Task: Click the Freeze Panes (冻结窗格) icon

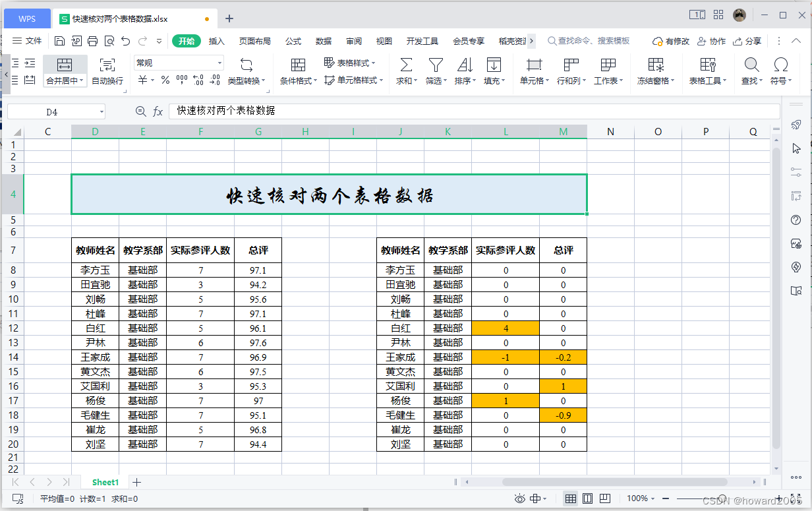Action: [x=655, y=65]
